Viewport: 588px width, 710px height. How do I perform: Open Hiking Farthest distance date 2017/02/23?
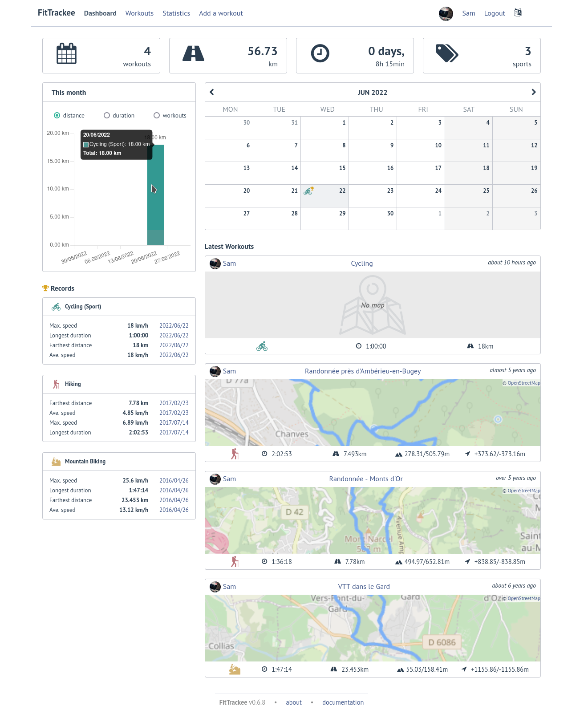[174, 403]
